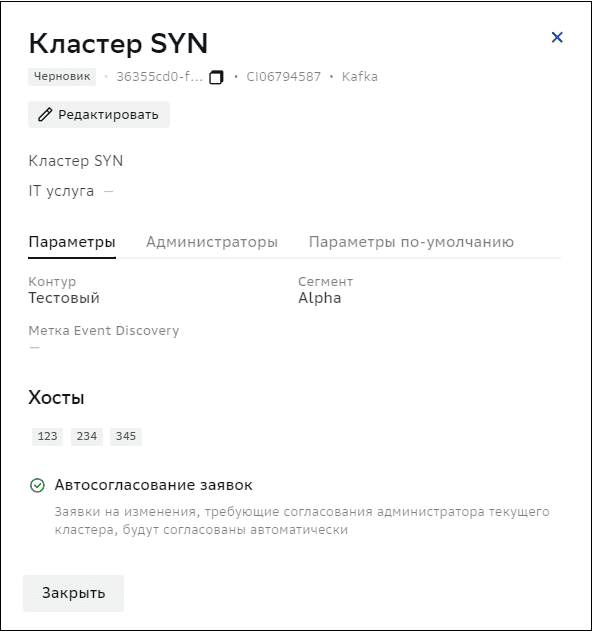Click the Закрыть button
The height and width of the screenshot is (632, 592).
click(73, 593)
